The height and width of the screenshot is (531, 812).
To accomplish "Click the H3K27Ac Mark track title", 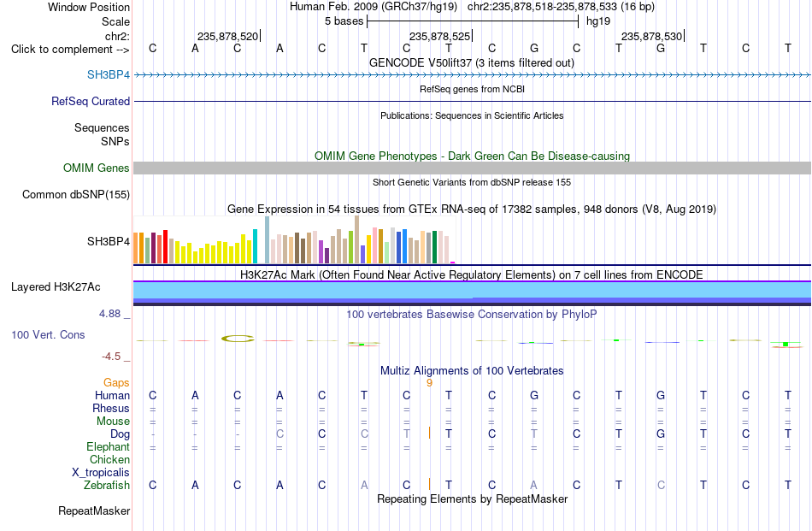I will click(472, 274).
